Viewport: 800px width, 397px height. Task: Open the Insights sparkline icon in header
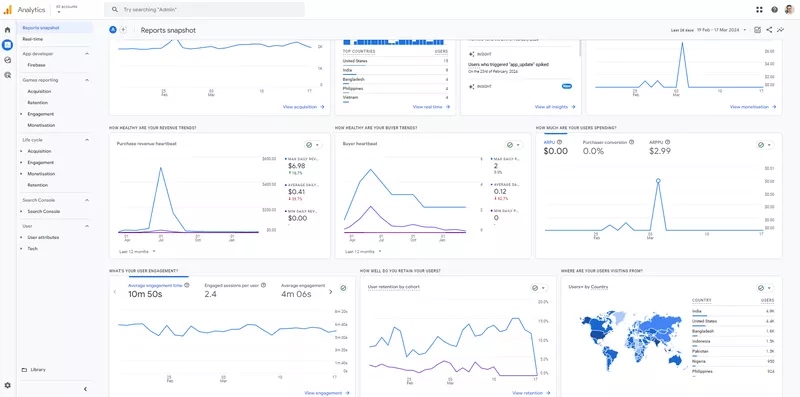(781, 30)
